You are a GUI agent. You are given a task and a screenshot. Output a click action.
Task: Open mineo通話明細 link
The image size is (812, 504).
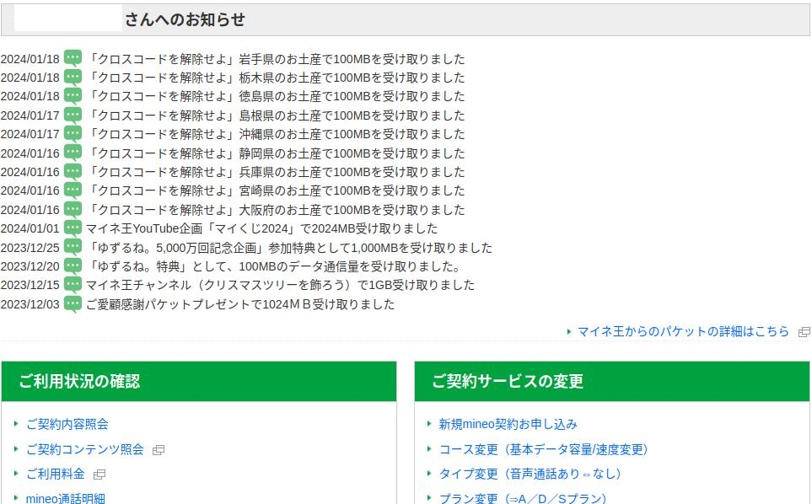(65, 498)
